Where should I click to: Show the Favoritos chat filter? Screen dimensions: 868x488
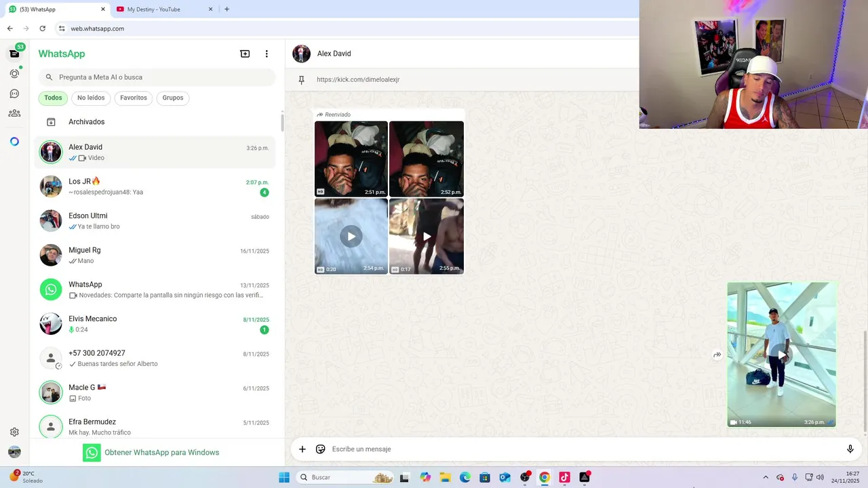(x=134, y=98)
